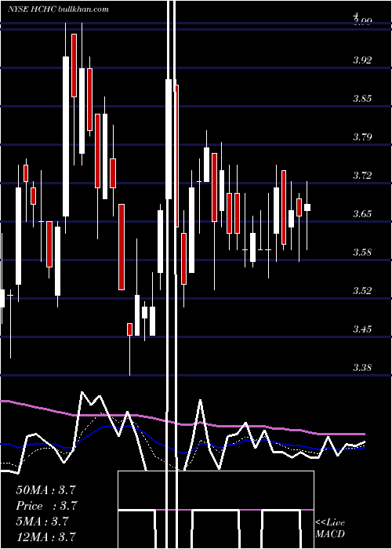Click the last white candlestick on the right
This screenshot has height=549, width=392.
click(307, 207)
